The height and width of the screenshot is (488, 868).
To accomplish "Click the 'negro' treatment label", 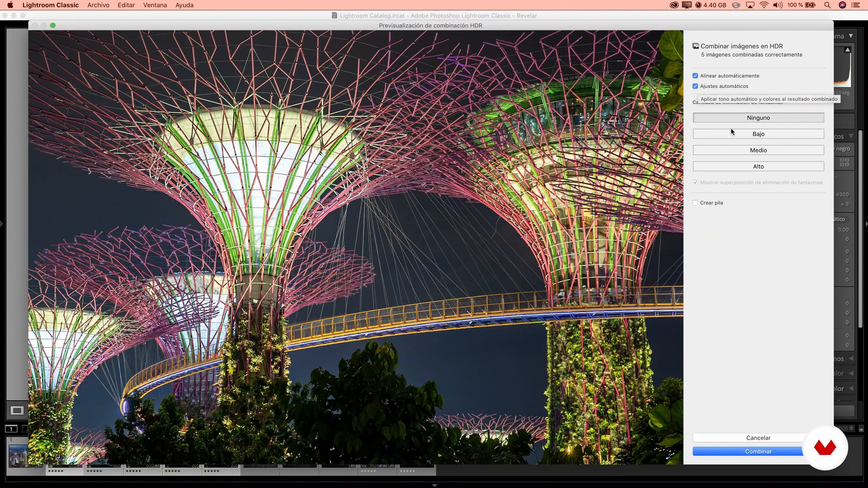I will pyautogui.click(x=843, y=148).
